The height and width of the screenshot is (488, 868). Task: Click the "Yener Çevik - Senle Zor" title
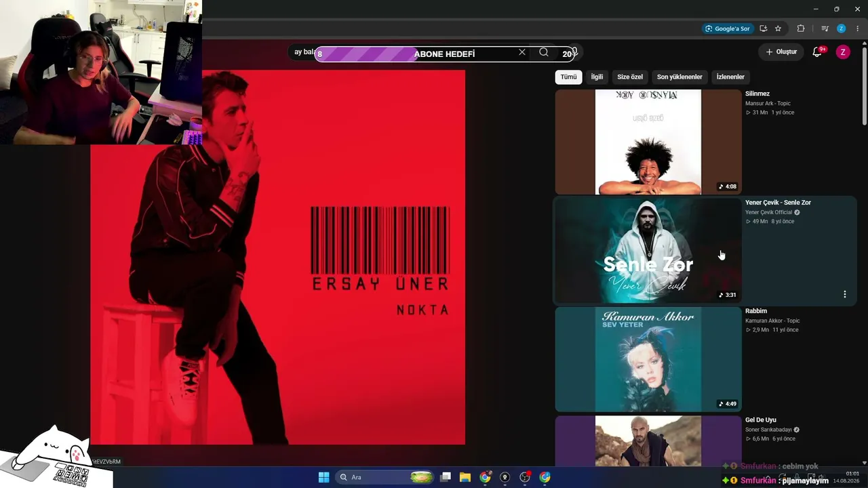(778, 203)
